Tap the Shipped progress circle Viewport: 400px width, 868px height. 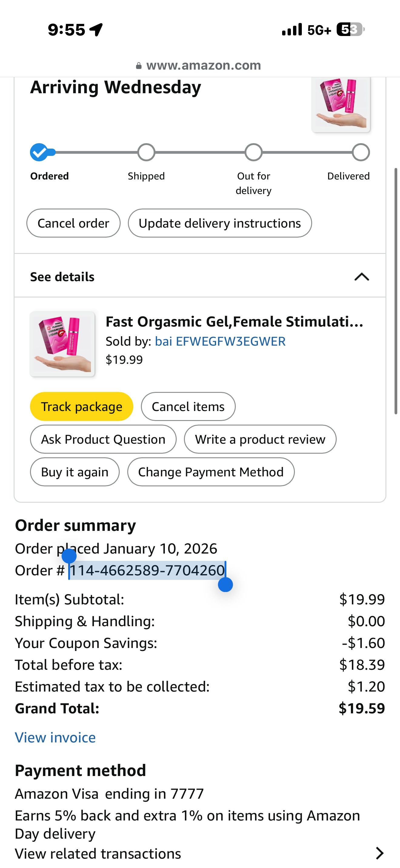tap(146, 153)
